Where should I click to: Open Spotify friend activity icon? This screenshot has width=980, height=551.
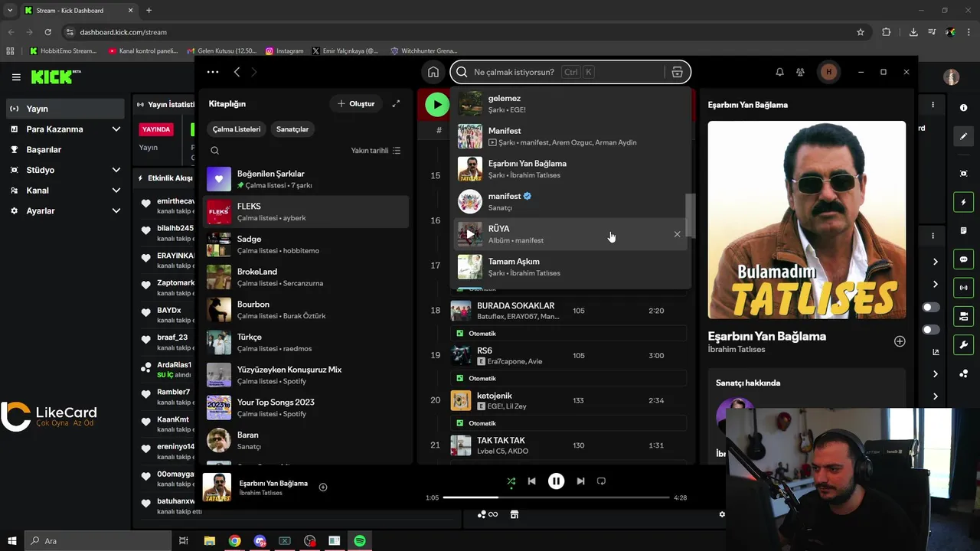(800, 72)
